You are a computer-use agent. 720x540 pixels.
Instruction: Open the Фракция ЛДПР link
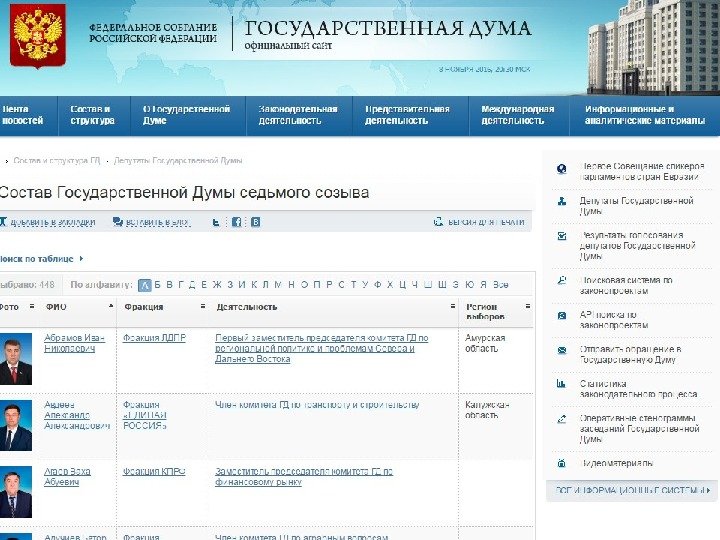pos(154,338)
